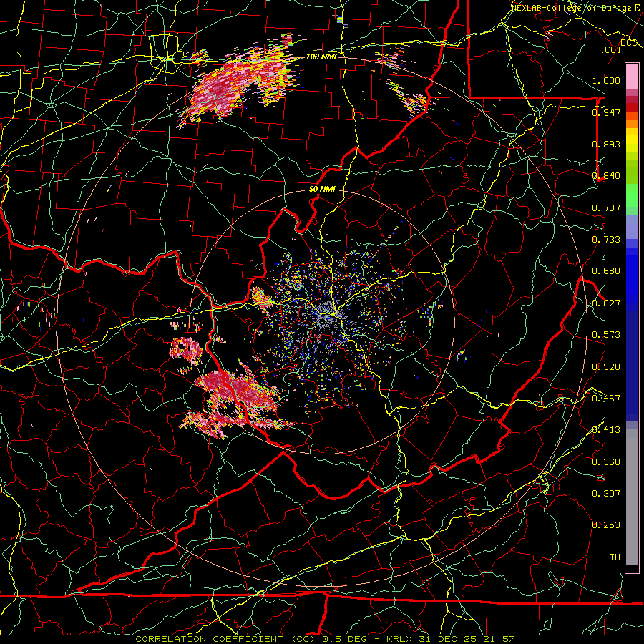Screen dimensions: 644x644
Task: Click the [CC] legend unit label
Action: [611, 49]
